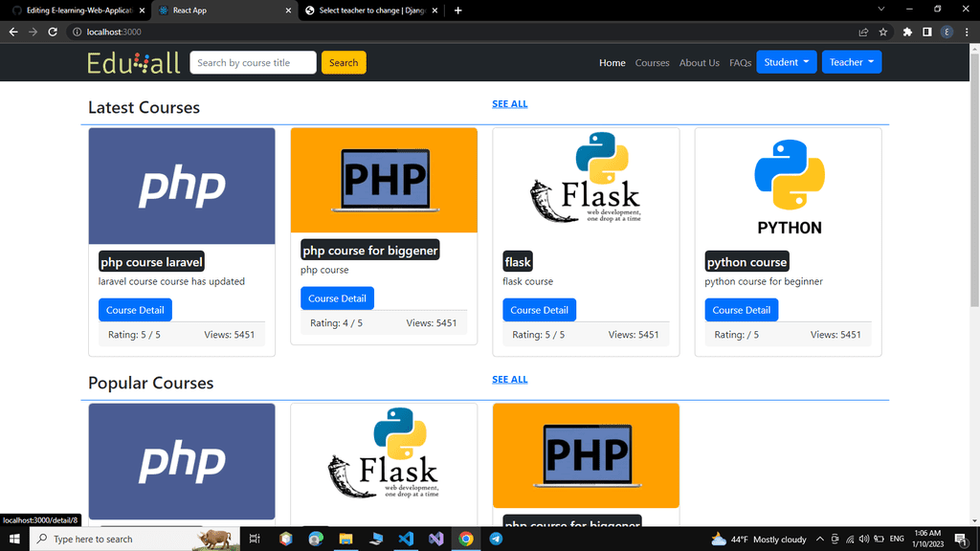Close the React App tab
Screen dimensions: 980x551
pyautogui.click(x=288, y=10)
